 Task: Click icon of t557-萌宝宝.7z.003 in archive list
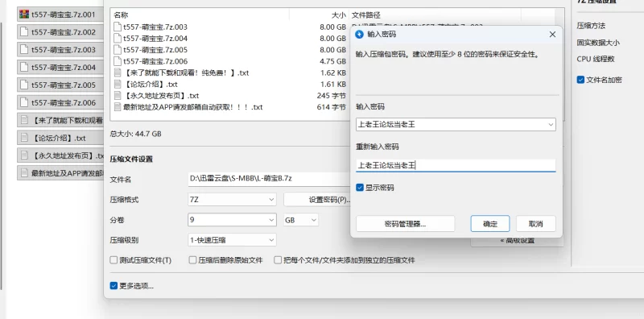click(x=118, y=27)
